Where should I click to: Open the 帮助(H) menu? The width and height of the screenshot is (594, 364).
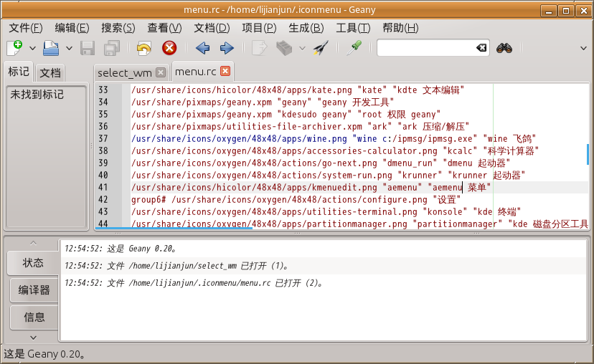pyautogui.click(x=400, y=28)
